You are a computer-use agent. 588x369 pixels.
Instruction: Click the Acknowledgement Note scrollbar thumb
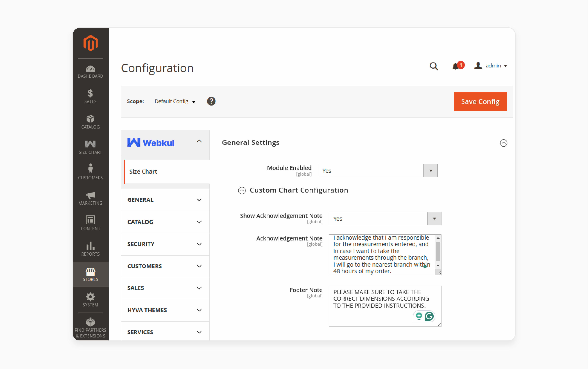coord(438,252)
